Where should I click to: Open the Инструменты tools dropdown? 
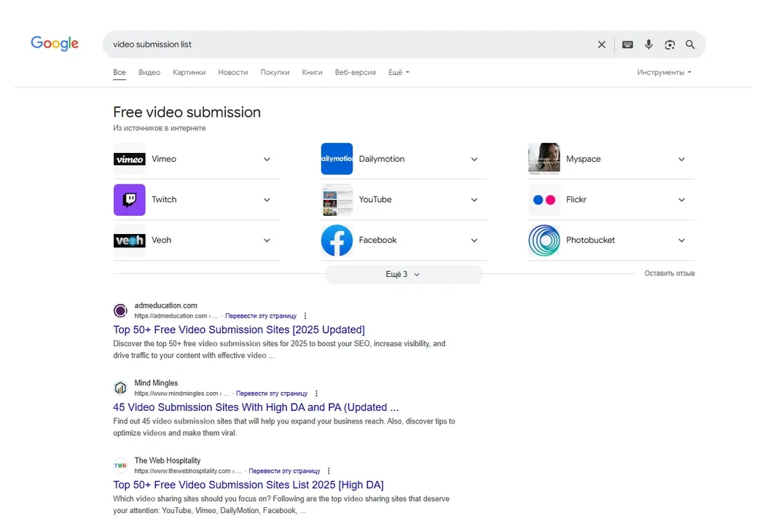point(664,72)
